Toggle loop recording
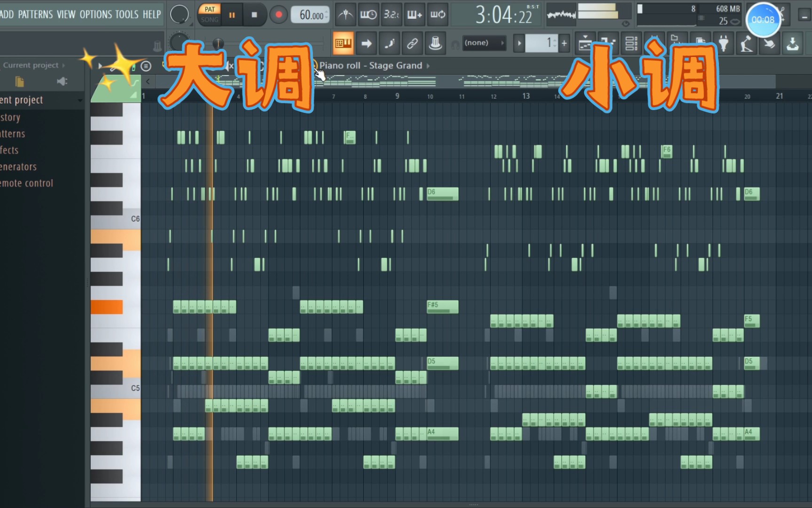This screenshot has height=508, width=812. click(437, 15)
